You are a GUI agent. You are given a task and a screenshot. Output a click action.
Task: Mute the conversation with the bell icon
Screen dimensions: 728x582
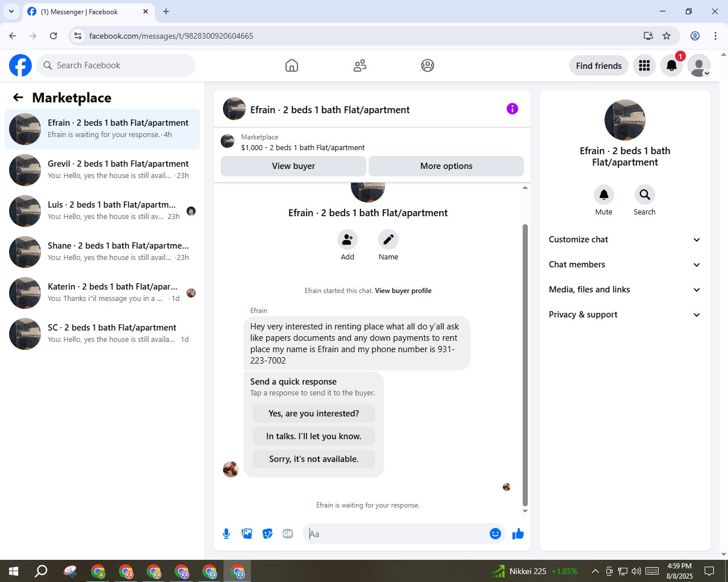(x=604, y=195)
